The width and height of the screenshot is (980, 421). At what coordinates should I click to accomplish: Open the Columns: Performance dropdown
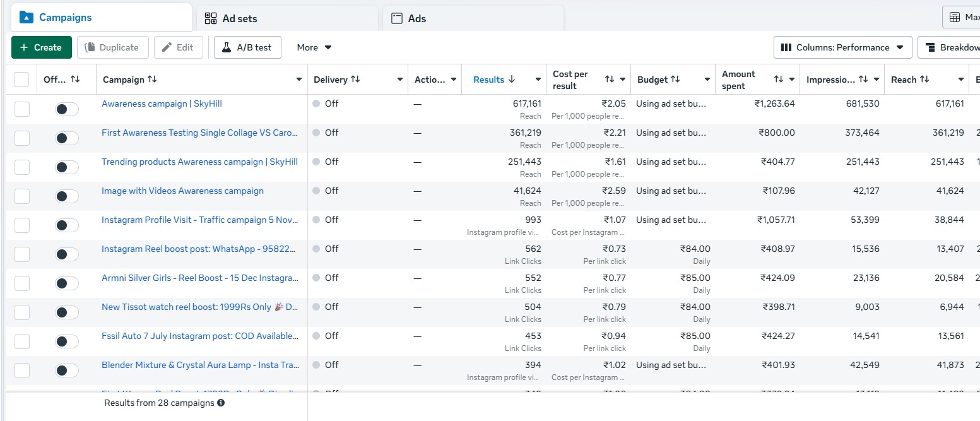[843, 47]
